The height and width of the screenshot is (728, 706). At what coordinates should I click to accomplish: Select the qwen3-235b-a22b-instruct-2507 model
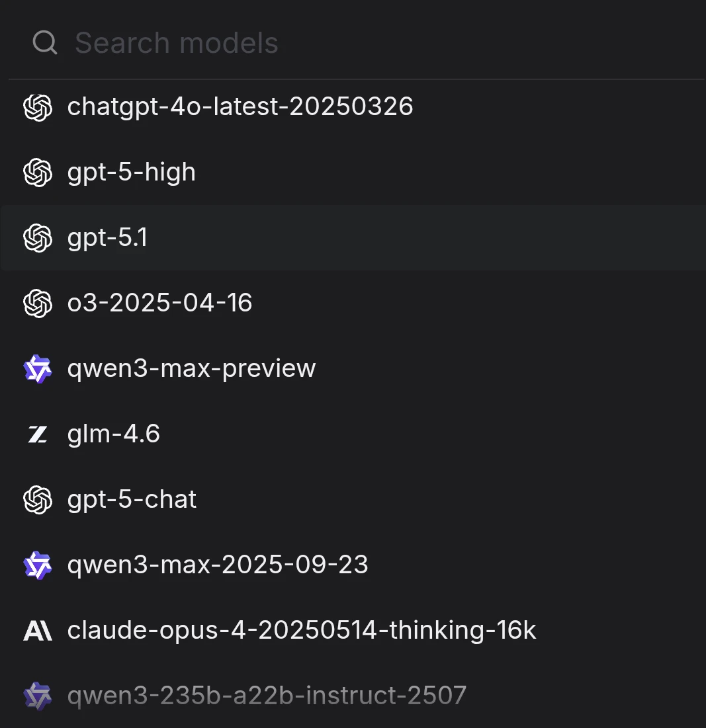[x=267, y=696]
